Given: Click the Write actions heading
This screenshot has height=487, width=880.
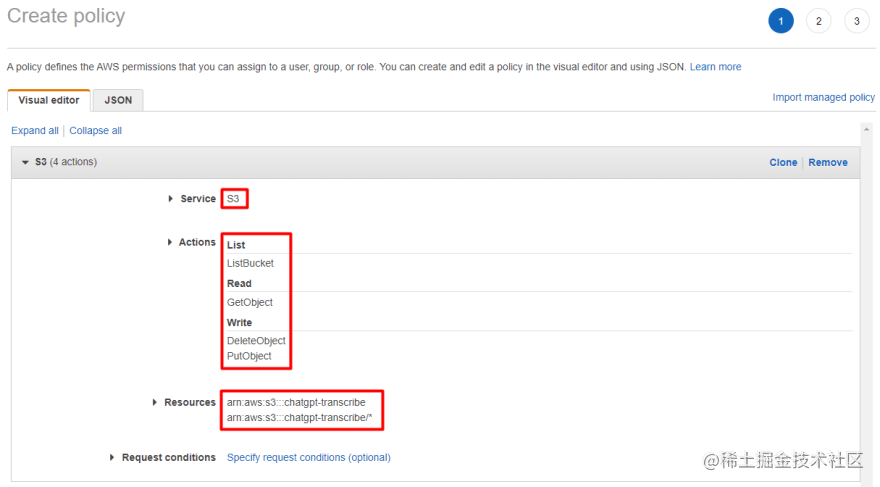Looking at the screenshot, I should (x=239, y=323).
